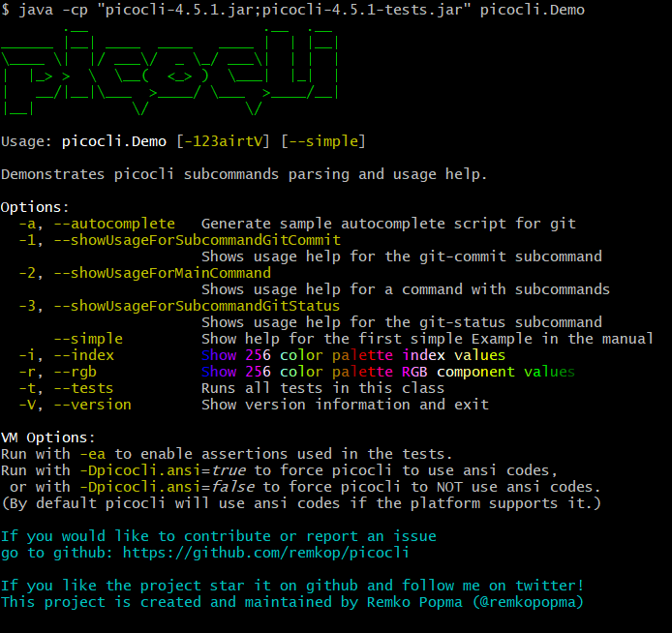The width and height of the screenshot is (672, 633).
Task: Click the --tests option
Action: pyautogui.click(x=83, y=388)
